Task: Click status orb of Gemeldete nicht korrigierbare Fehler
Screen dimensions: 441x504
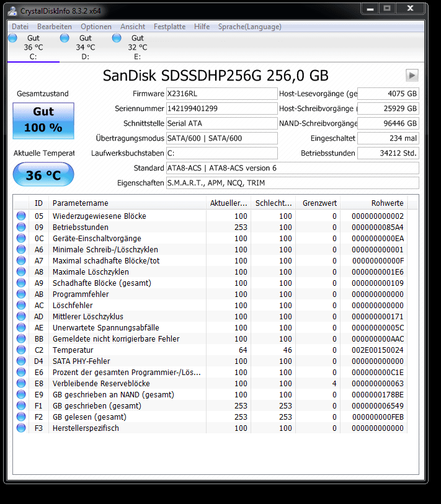Action: [21, 338]
